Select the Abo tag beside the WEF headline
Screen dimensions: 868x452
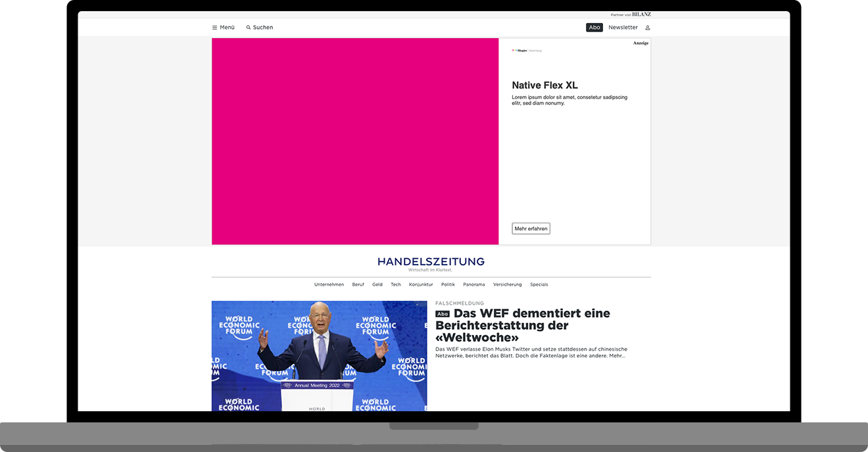click(x=442, y=314)
